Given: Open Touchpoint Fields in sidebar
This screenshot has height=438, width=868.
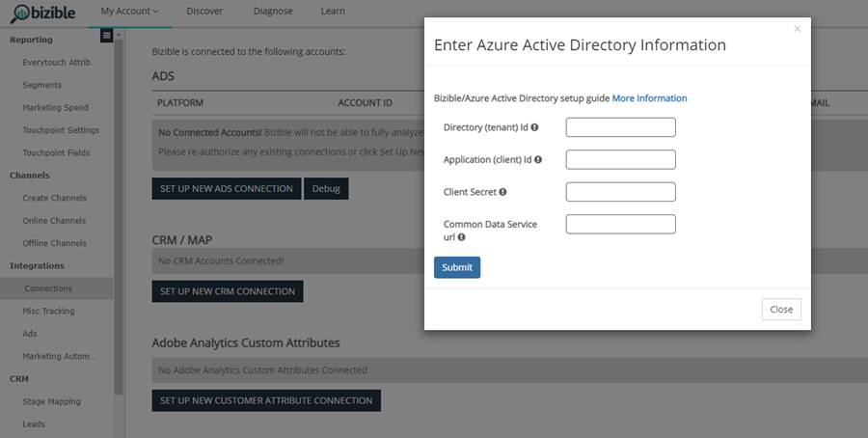Looking at the screenshot, I should tap(56, 152).
